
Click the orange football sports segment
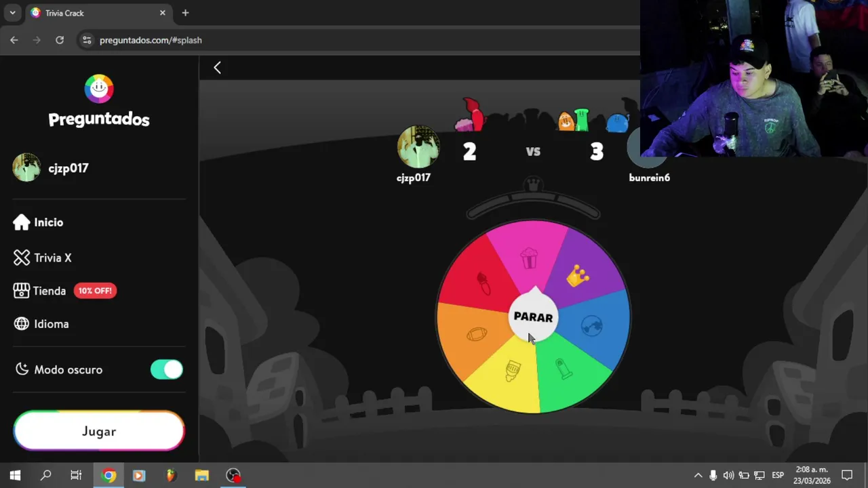tap(477, 335)
